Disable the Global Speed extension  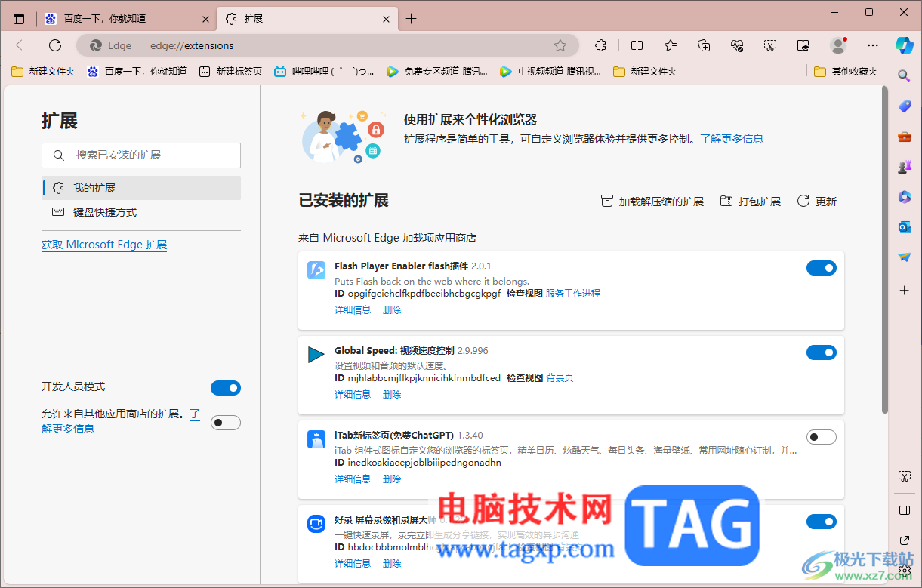pos(822,352)
